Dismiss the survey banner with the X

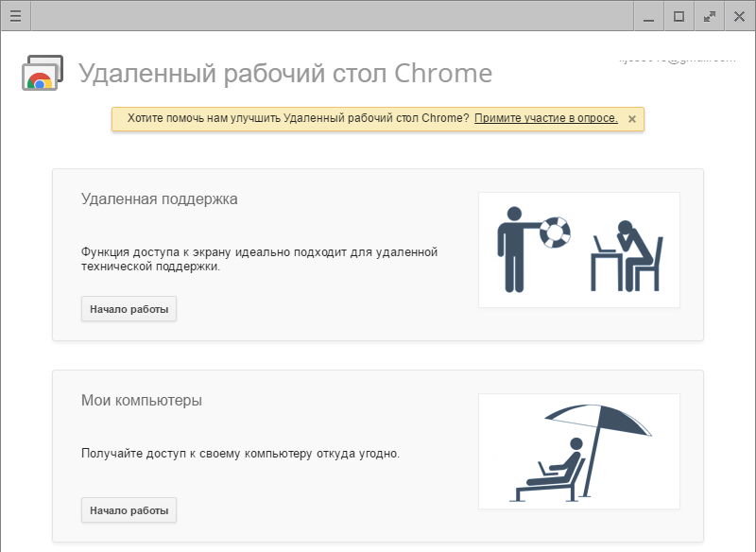[x=632, y=119]
